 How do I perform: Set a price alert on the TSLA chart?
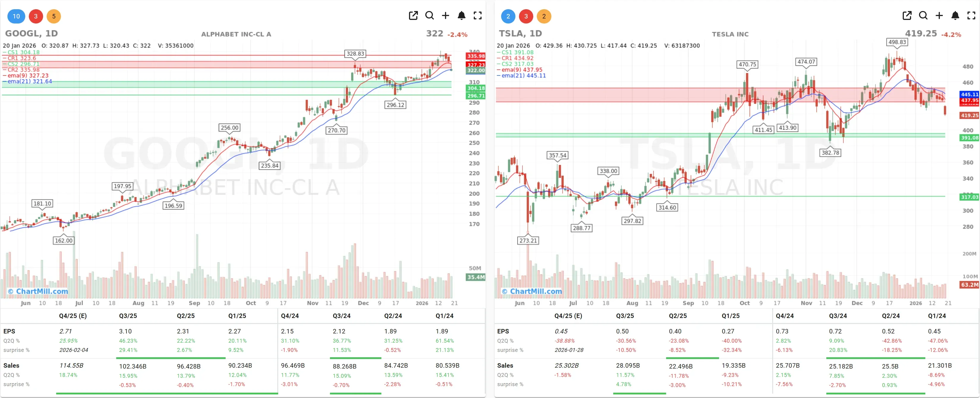[955, 16]
